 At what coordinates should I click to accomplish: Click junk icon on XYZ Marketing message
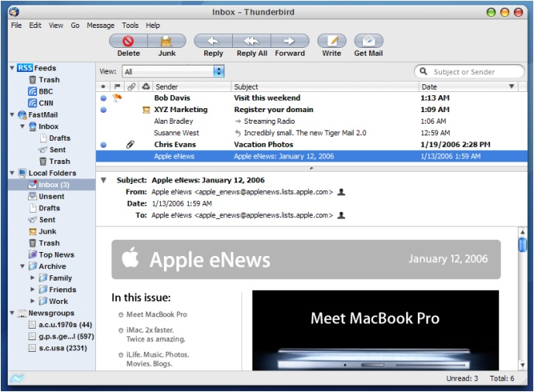(x=146, y=110)
